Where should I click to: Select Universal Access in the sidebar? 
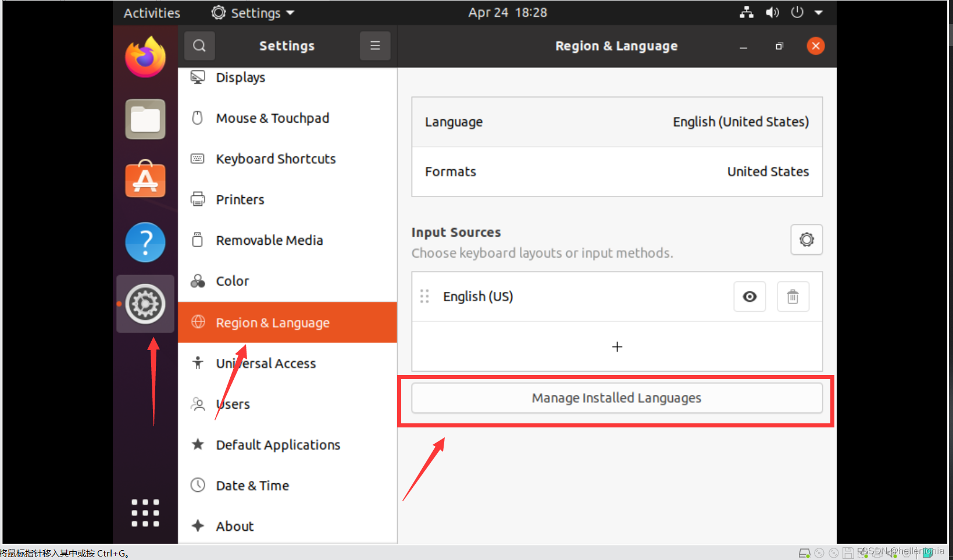266,363
